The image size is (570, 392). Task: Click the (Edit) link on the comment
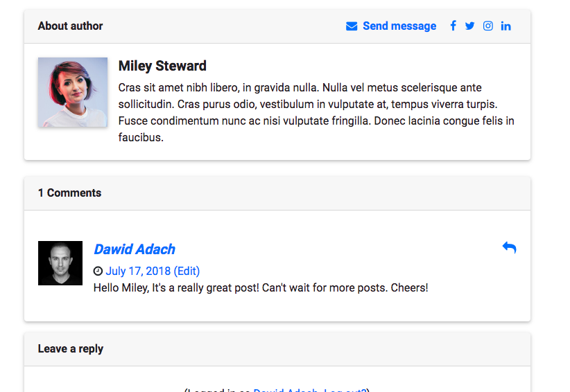point(187,271)
